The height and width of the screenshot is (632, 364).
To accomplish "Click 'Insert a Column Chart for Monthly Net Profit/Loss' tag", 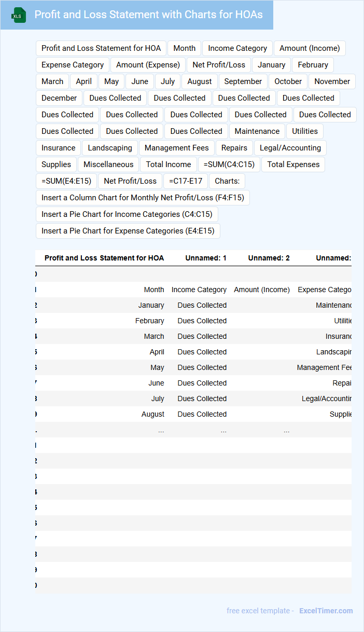I will [143, 198].
